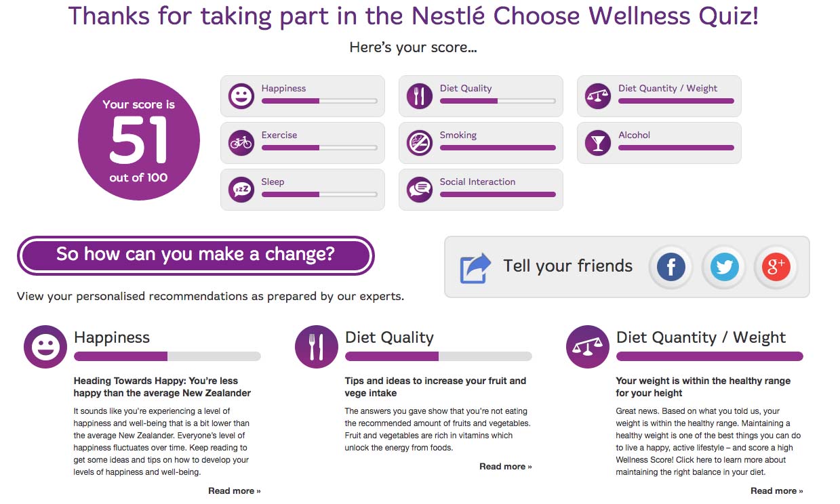Click the Alcohol cocktail glass icon
The height and width of the screenshot is (504, 840).
click(597, 142)
